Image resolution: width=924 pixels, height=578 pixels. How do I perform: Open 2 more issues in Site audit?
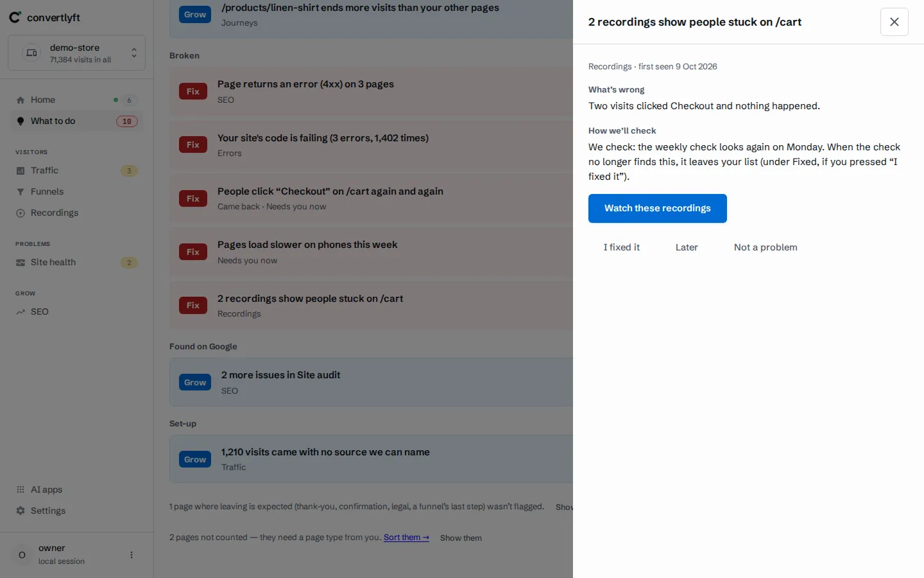pos(372,383)
